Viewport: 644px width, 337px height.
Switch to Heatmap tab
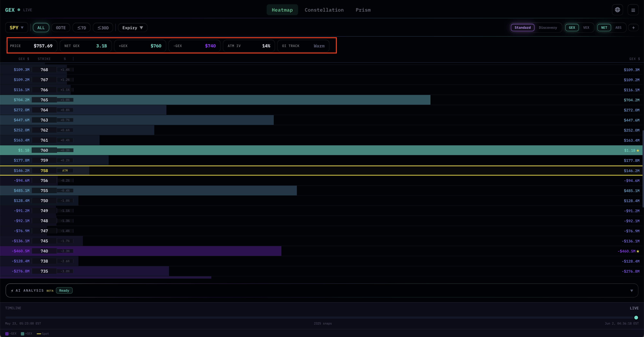pyautogui.click(x=282, y=10)
